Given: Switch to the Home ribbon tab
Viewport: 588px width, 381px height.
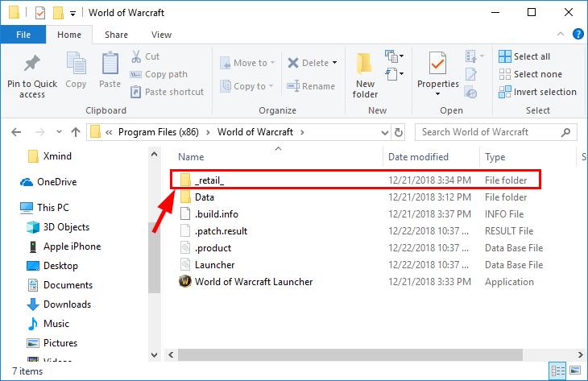Looking at the screenshot, I should [x=69, y=35].
